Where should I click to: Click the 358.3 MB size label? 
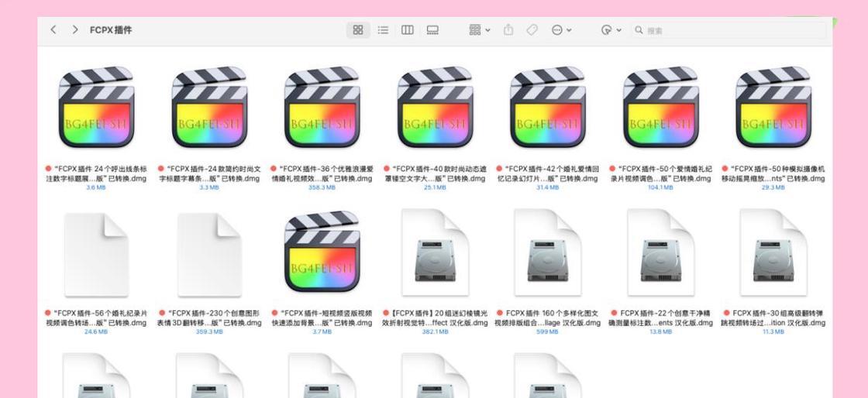click(322, 187)
